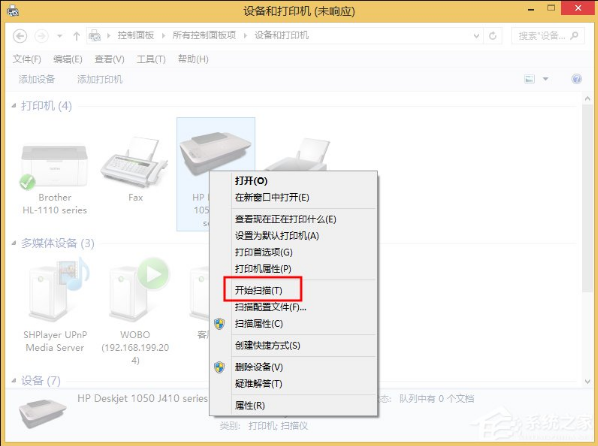Select the Fax device icon
This screenshot has height=446, width=598.
[134, 163]
